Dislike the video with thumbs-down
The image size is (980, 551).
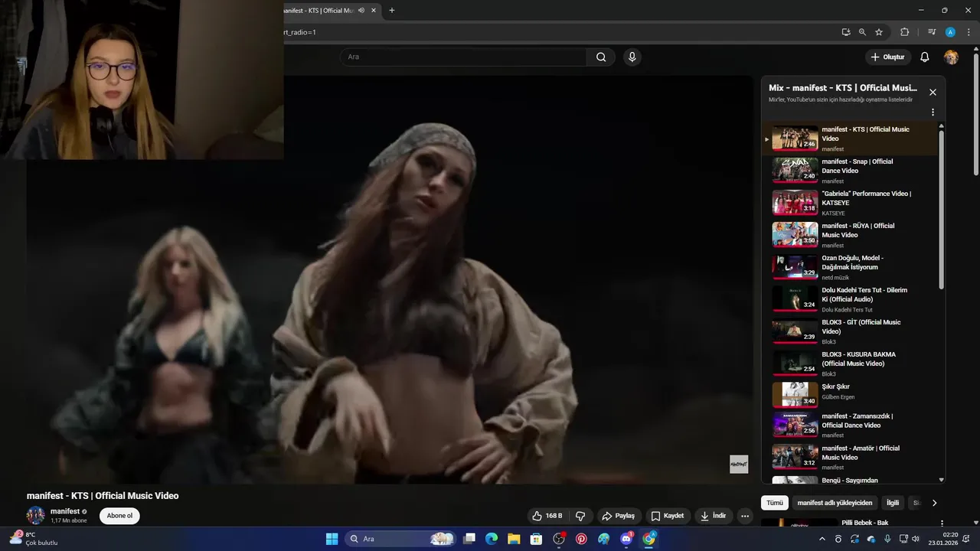click(580, 516)
